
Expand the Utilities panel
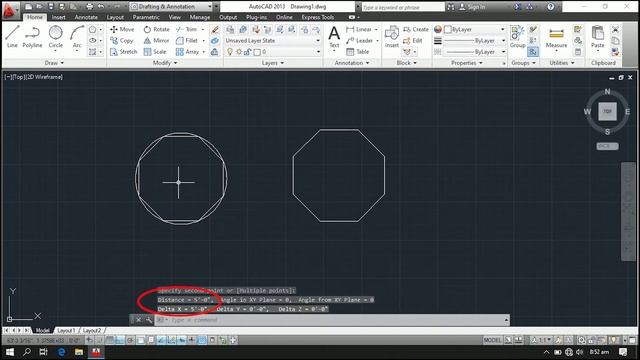pyautogui.click(x=562, y=63)
